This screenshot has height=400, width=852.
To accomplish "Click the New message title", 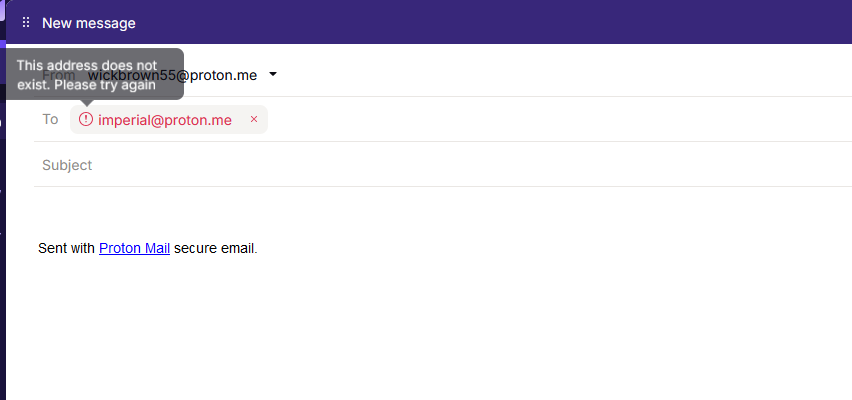I will (x=89, y=23).
